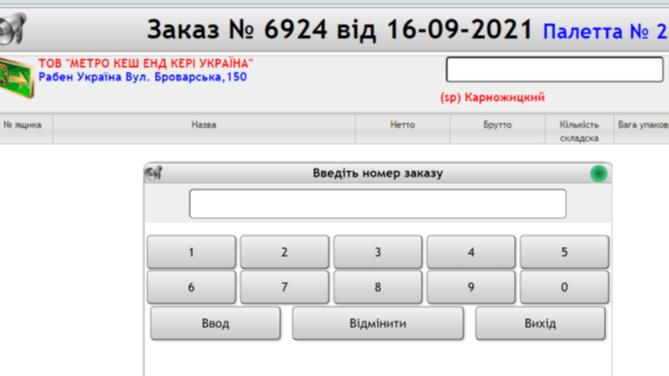Click keypad digit 9
This screenshot has width=669, height=376.
click(x=471, y=287)
